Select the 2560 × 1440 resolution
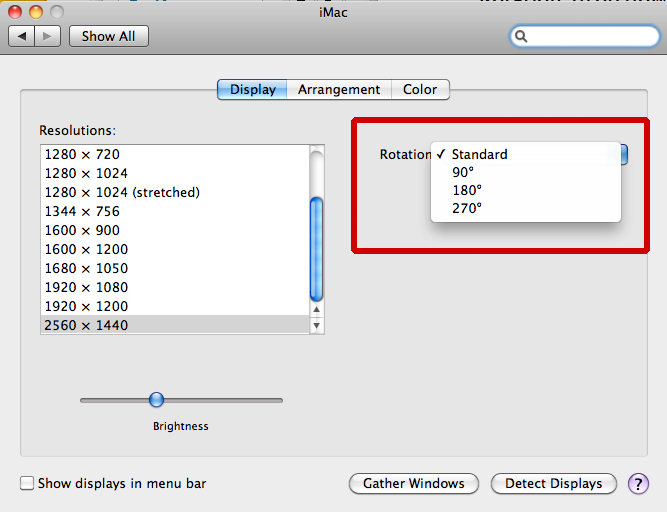This screenshot has width=667, height=512. (175, 325)
